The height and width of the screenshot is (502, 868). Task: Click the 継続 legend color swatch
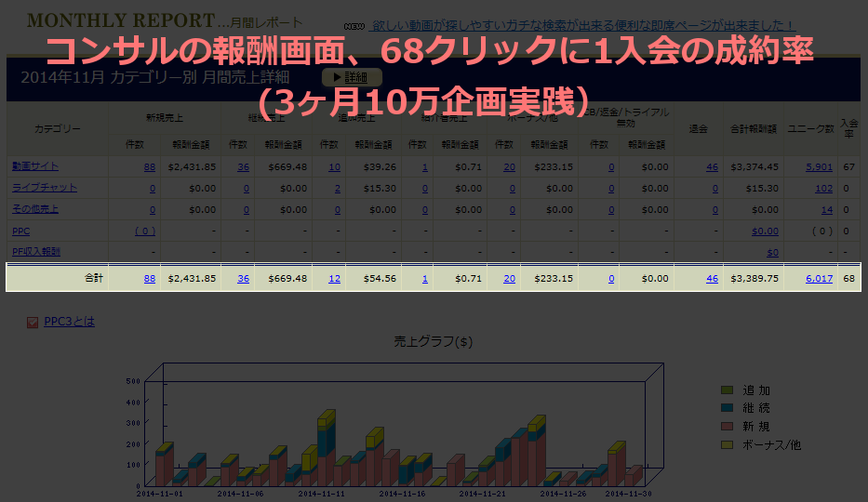(727, 408)
